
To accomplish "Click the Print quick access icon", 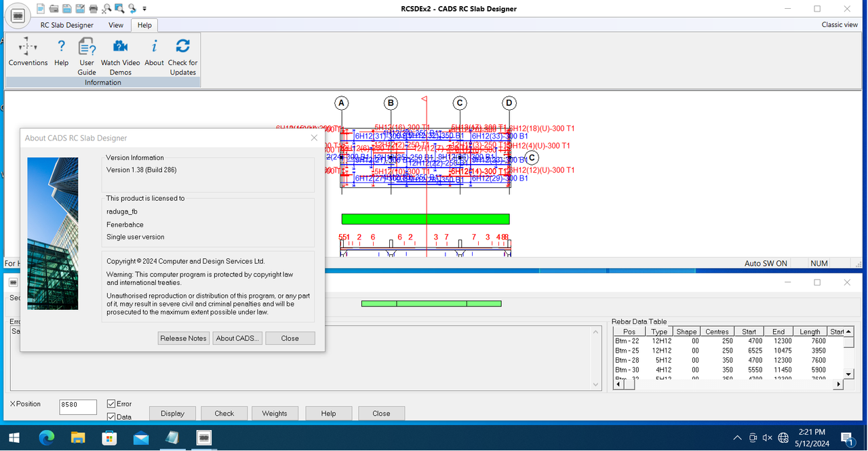I will pyautogui.click(x=92, y=9).
